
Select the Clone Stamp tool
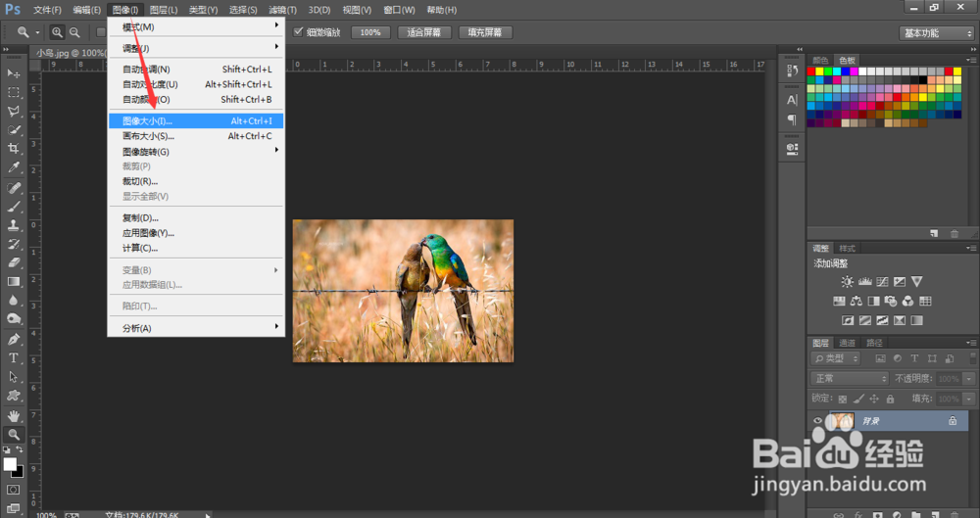[x=13, y=225]
